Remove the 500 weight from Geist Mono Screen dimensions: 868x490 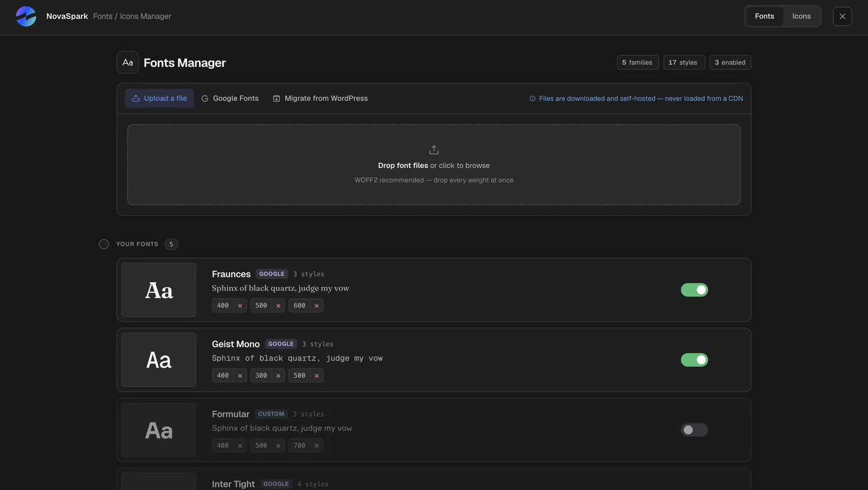tap(317, 376)
